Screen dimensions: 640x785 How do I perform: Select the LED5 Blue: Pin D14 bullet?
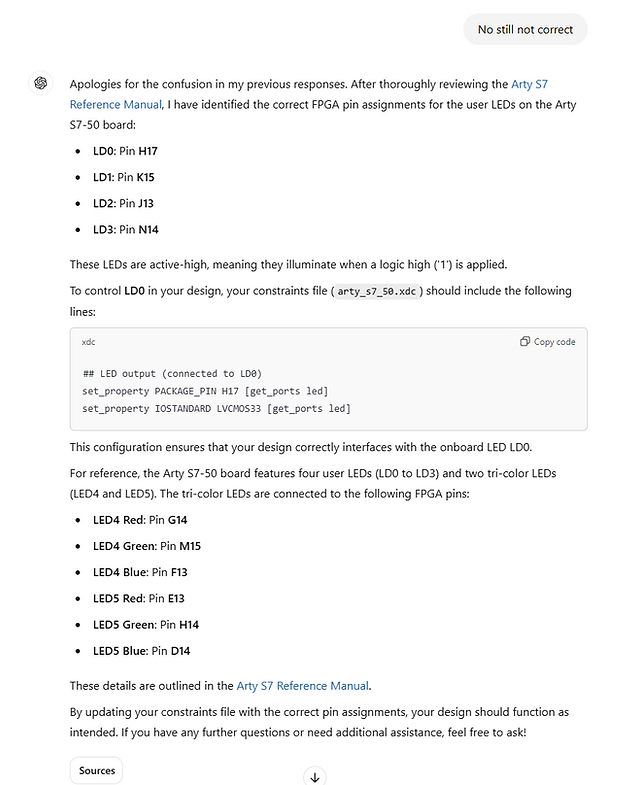pos(142,651)
